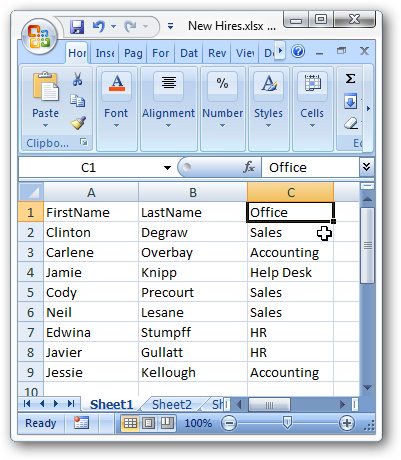Click the Name Box showing C1
This screenshot has width=401, height=460.
pos(89,167)
